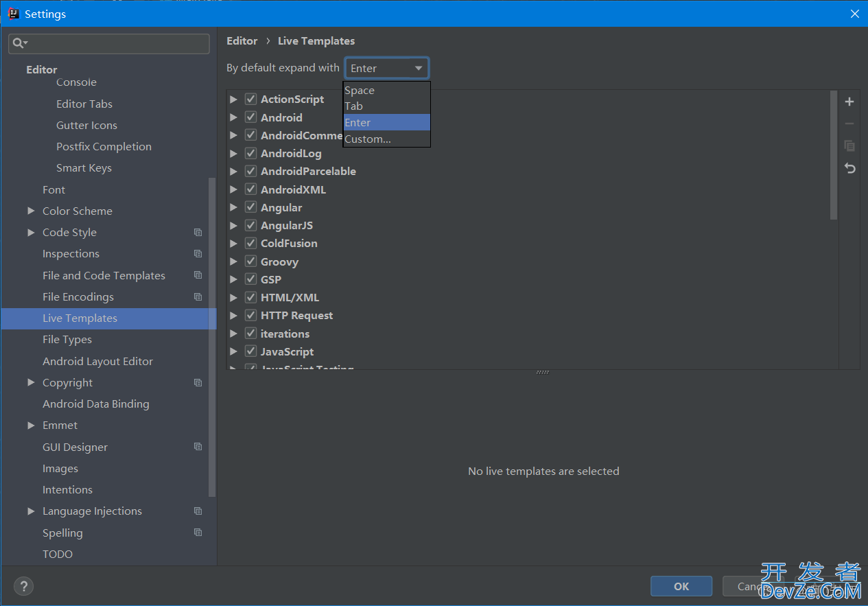Image resolution: width=868 pixels, height=606 pixels.
Task: Open TODO settings page
Action: pyautogui.click(x=58, y=555)
